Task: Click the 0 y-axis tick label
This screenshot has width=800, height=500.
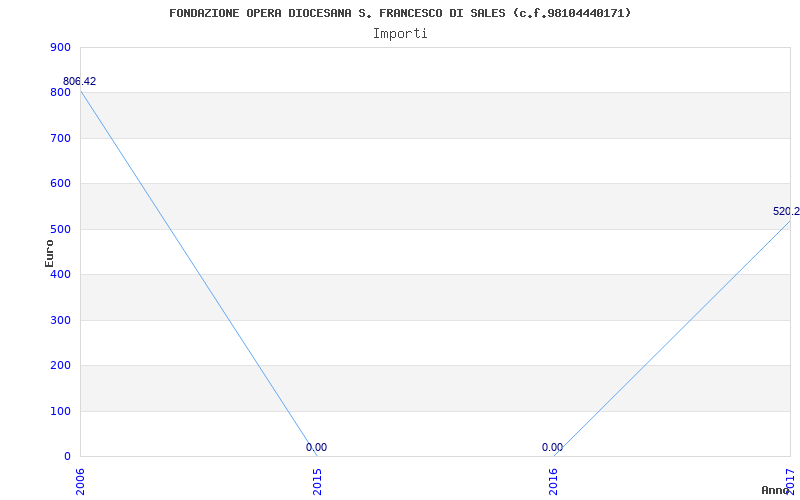Action: coord(67,457)
